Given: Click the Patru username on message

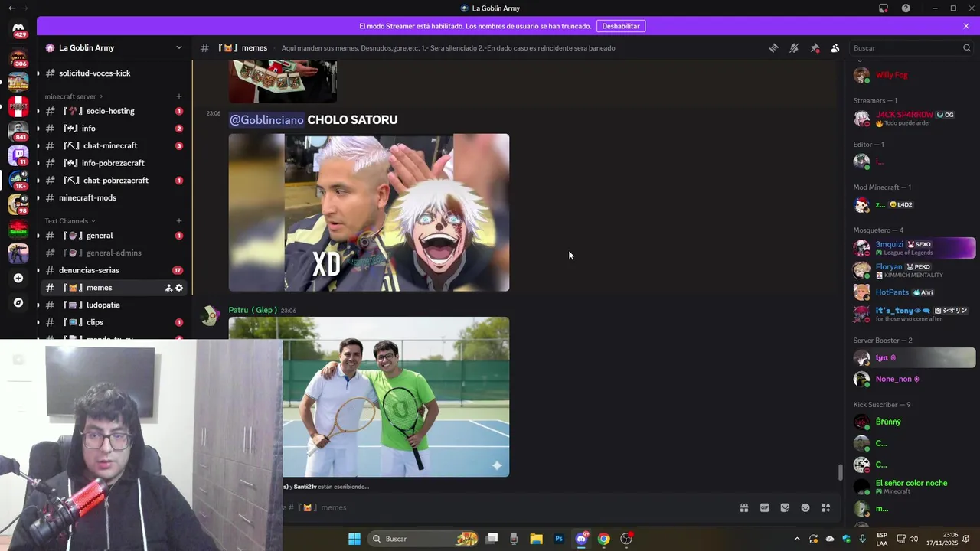Looking at the screenshot, I should (253, 310).
